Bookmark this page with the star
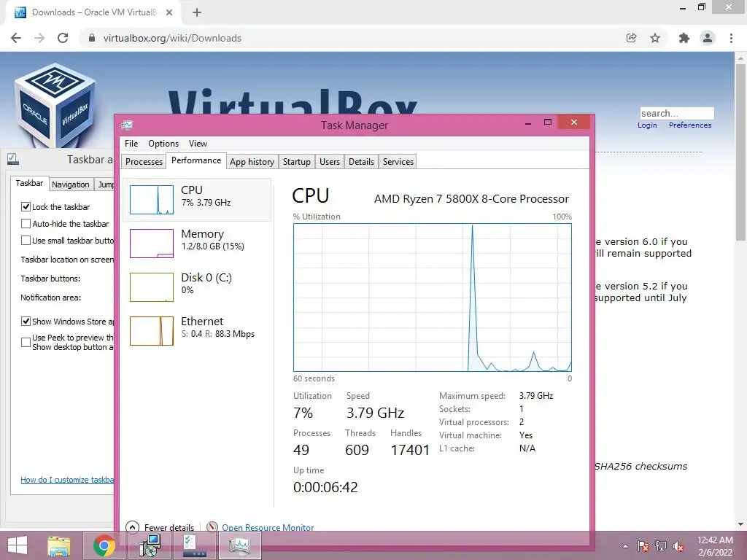 point(655,38)
